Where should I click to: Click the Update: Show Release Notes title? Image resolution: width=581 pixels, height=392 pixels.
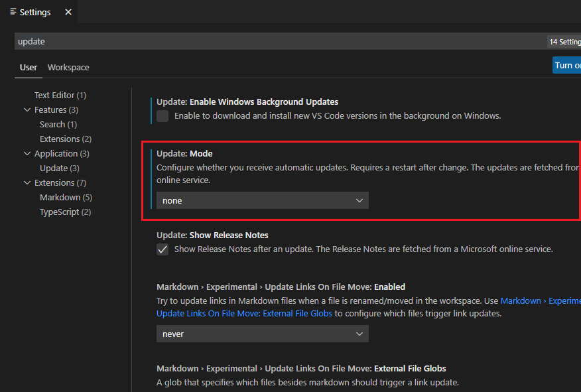tap(212, 235)
